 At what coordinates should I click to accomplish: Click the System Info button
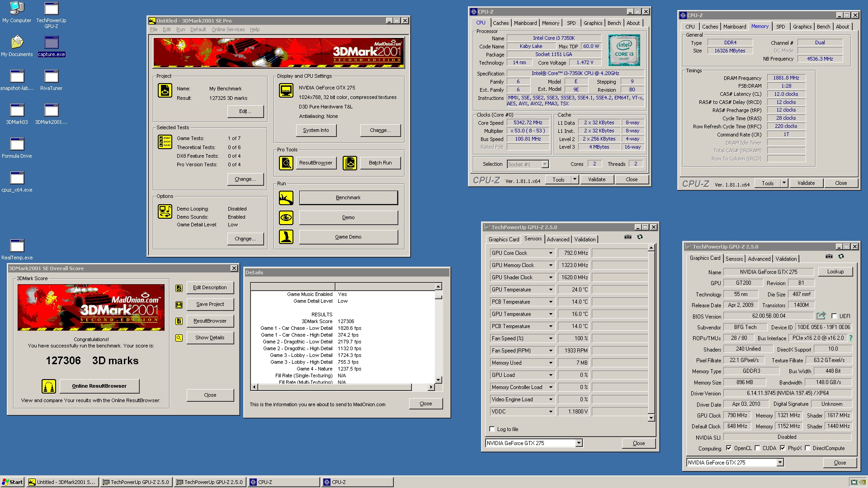point(316,130)
